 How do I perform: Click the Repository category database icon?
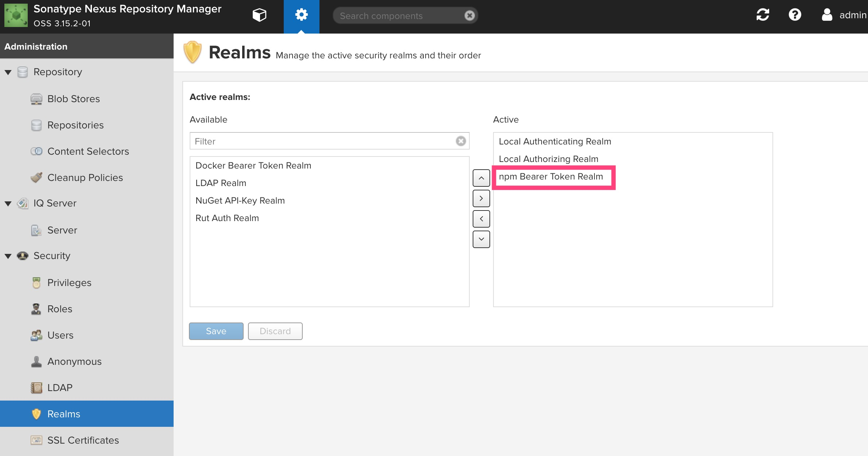click(x=23, y=72)
